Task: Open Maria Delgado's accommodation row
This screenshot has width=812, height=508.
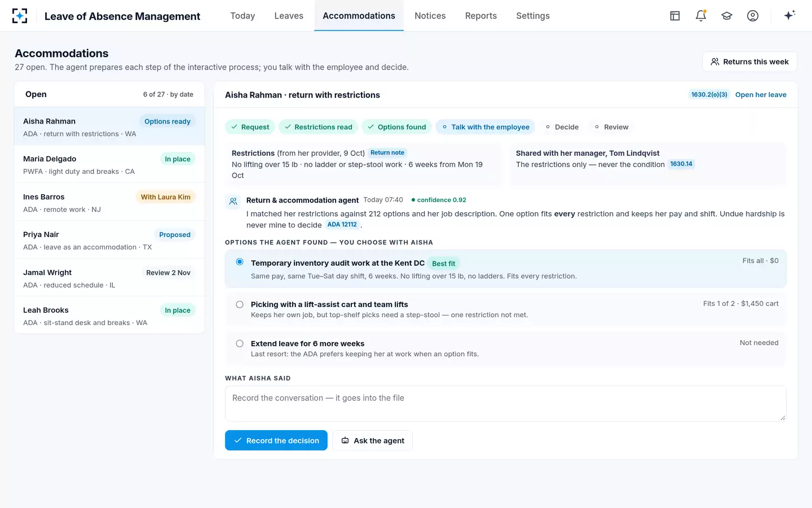Action: pyautogui.click(x=109, y=165)
